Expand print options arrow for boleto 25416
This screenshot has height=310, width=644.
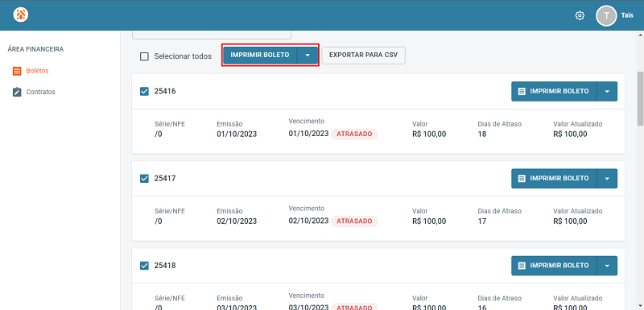pos(607,91)
